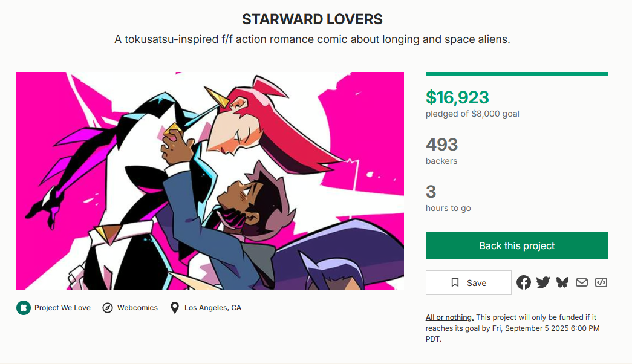This screenshot has width=632, height=364.
Task: Click the 3 hours to go counter
Action: (431, 192)
